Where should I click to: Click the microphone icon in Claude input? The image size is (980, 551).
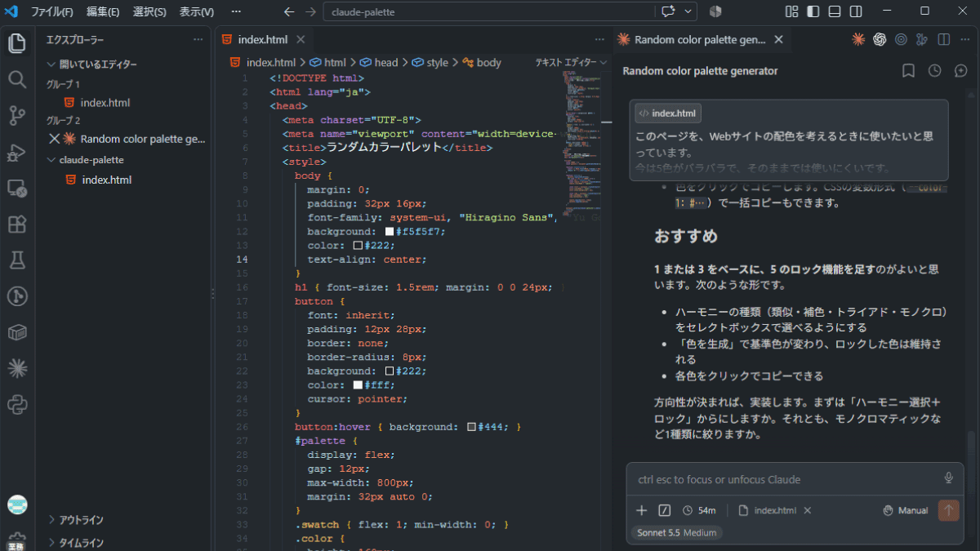pos(949,478)
